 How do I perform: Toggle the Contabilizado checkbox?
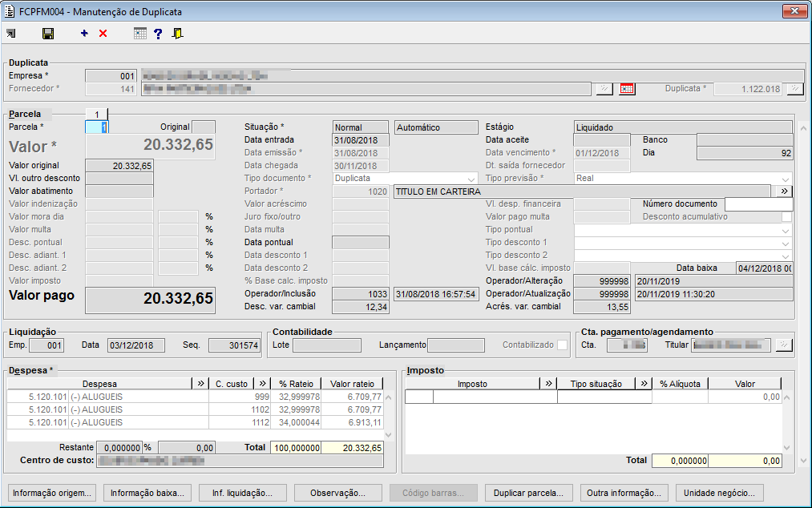563,345
